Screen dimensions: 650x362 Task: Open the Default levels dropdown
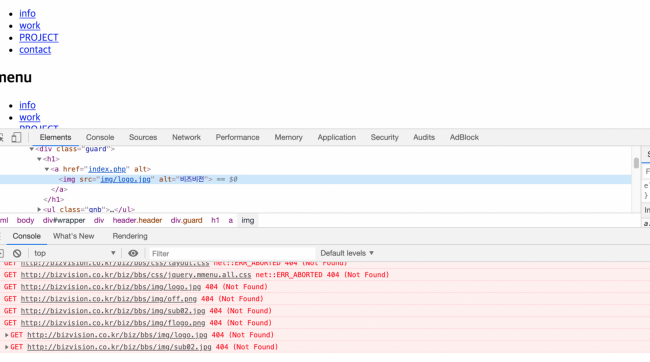[347, 253]
